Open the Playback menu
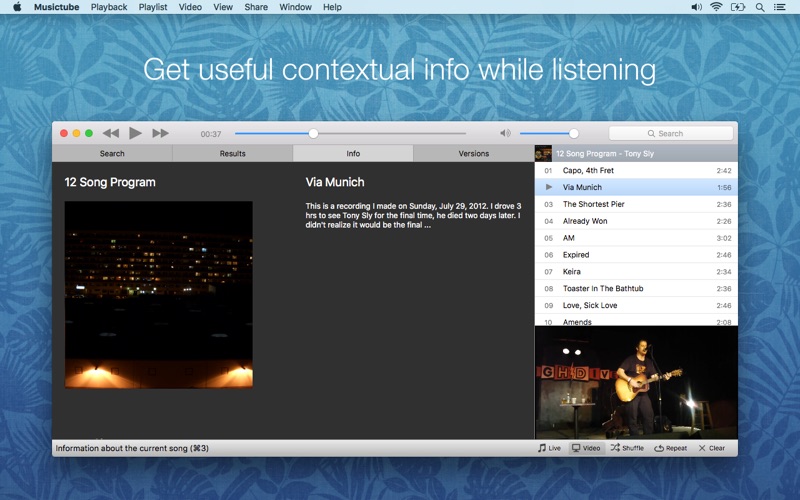 click(x=109, y=7)
